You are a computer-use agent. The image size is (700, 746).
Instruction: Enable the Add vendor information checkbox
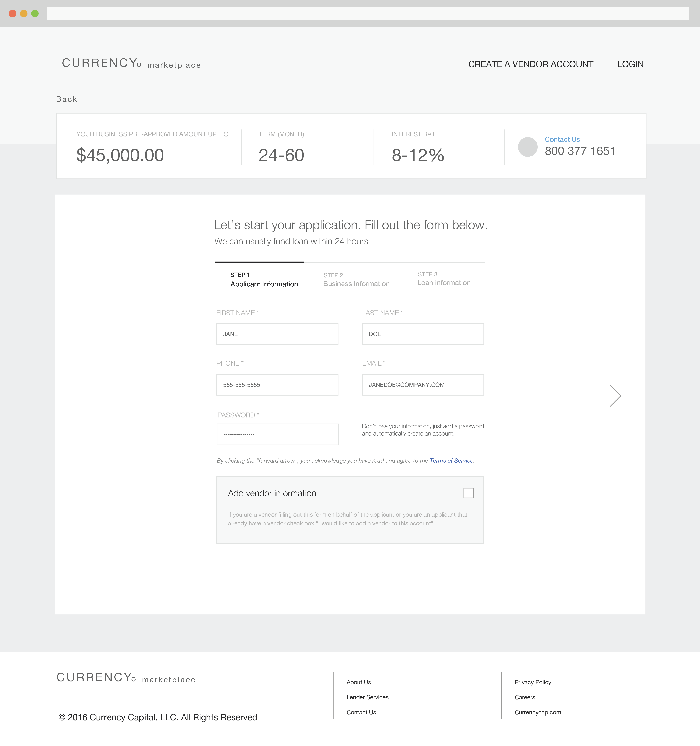click(x=469, y=493)
